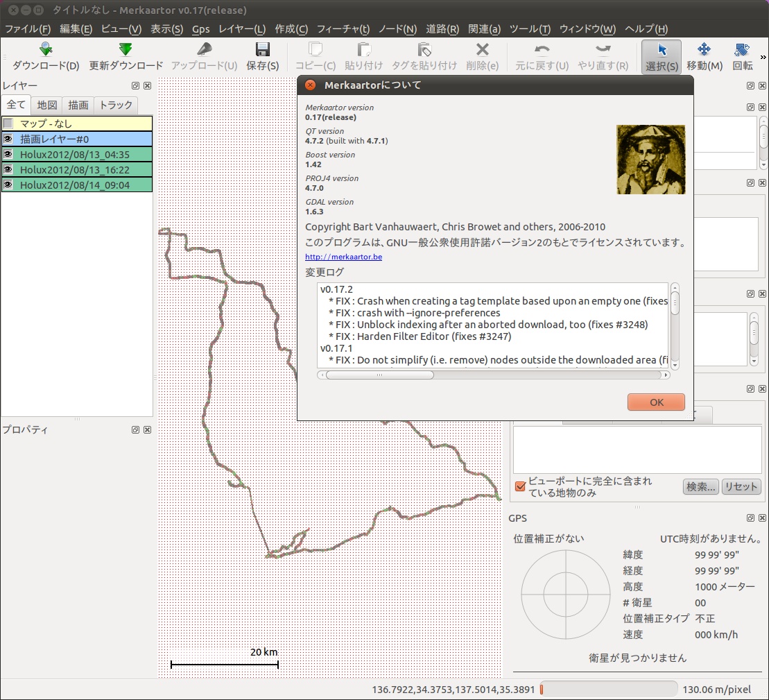Click the v0.17.2 changelog heading
The image size is (769, 700).
pos(336,289)
